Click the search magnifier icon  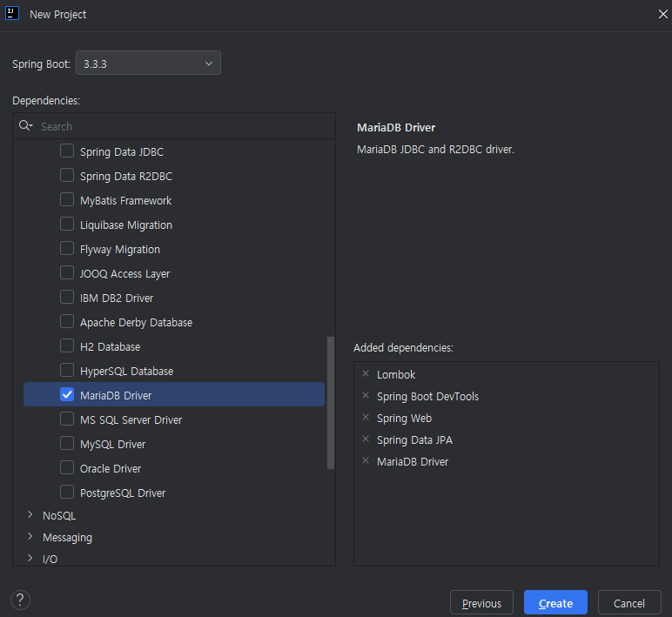pyautogui.click(x=25, y=125)
